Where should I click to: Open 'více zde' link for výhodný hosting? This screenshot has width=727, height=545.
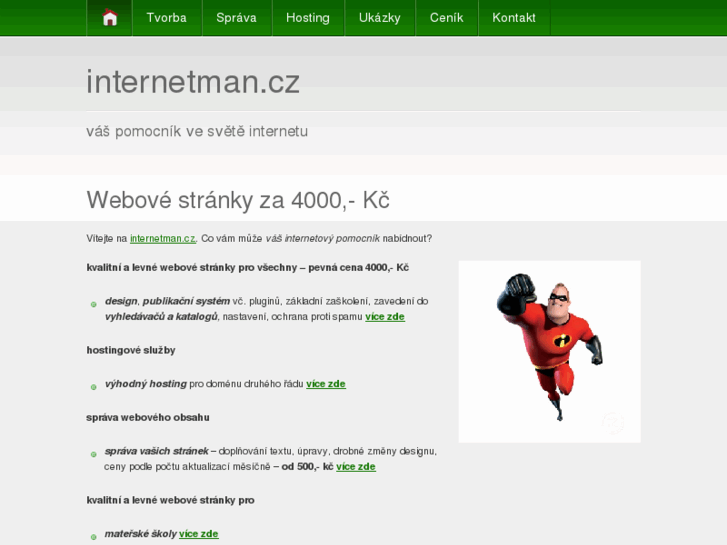(326, 384)
